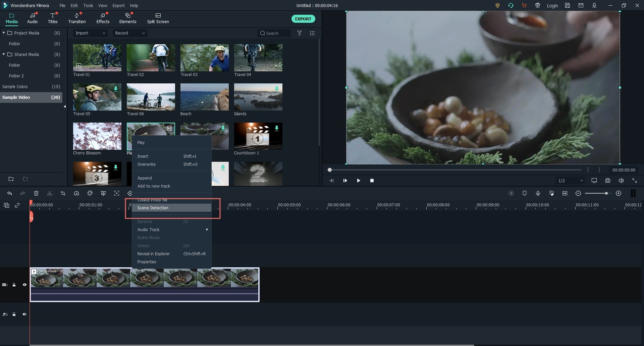Viewport: 644px width, 346px height.
Task: Start voiceover with the microphone icon
Action: pos(538,193)
